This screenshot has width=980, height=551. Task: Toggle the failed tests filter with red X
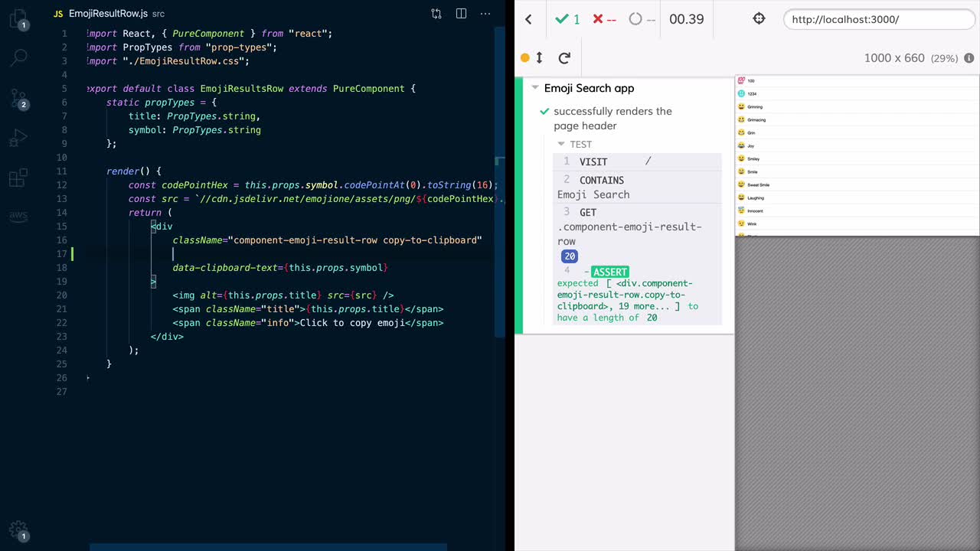click(604, 19)
